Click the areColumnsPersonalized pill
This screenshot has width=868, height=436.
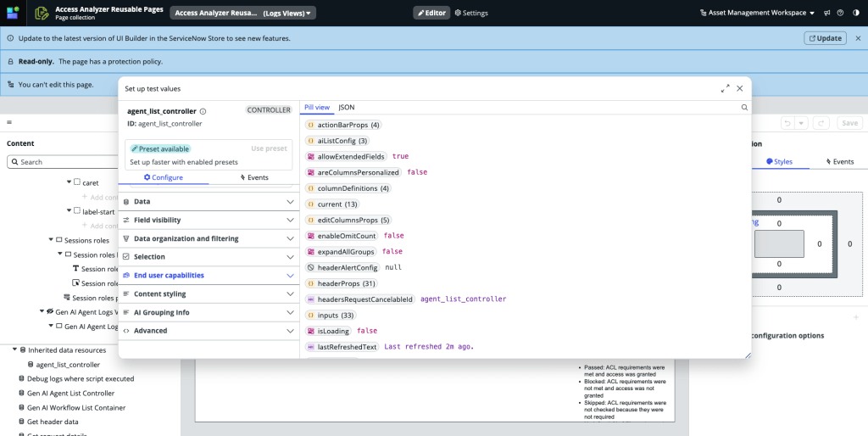pos(353,172)
